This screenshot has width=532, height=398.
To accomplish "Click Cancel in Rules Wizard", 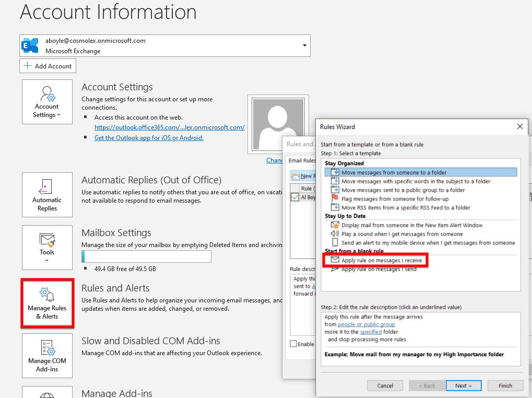I will (385, 385).
